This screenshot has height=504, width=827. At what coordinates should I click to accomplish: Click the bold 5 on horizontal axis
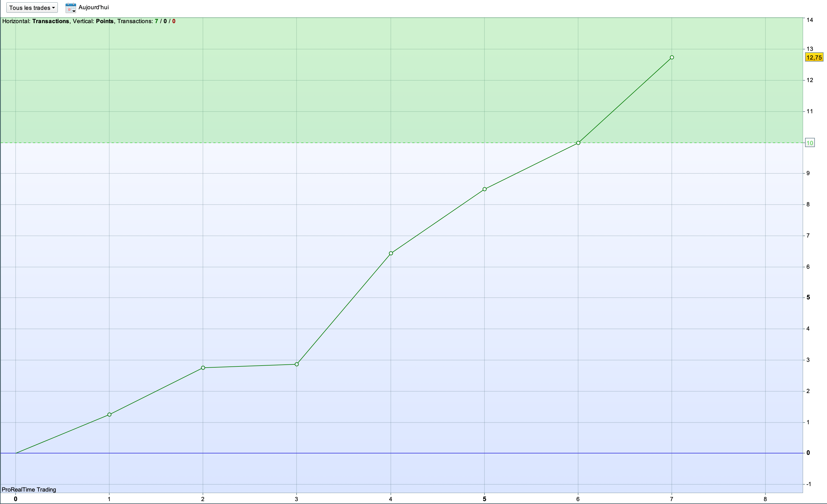[484, 499]
